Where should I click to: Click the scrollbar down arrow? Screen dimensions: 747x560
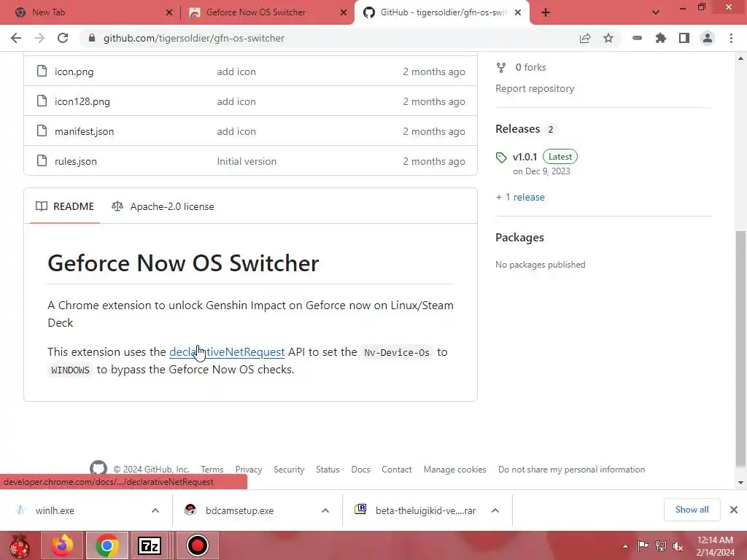[740, 483]
